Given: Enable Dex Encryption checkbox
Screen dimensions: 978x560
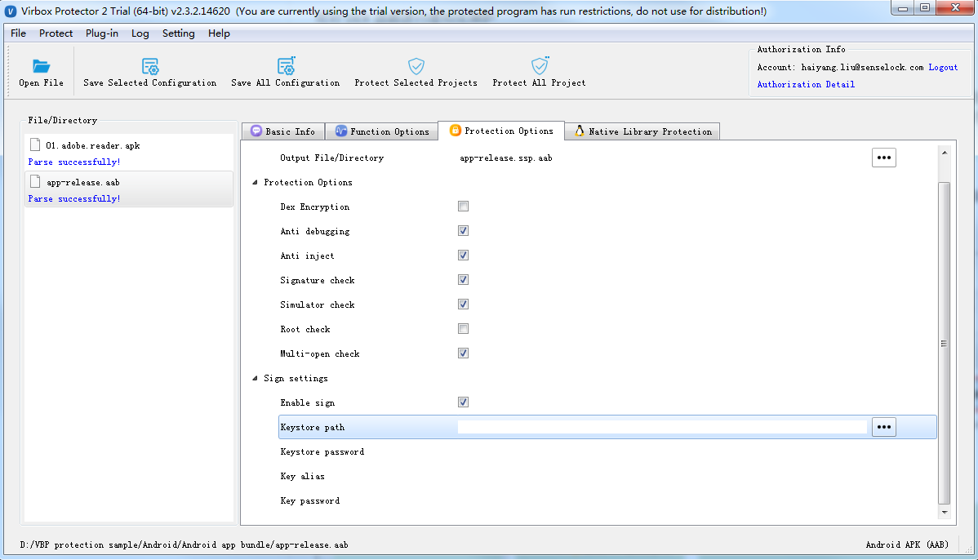Looking at the screenshot, I should click(463, 207).
